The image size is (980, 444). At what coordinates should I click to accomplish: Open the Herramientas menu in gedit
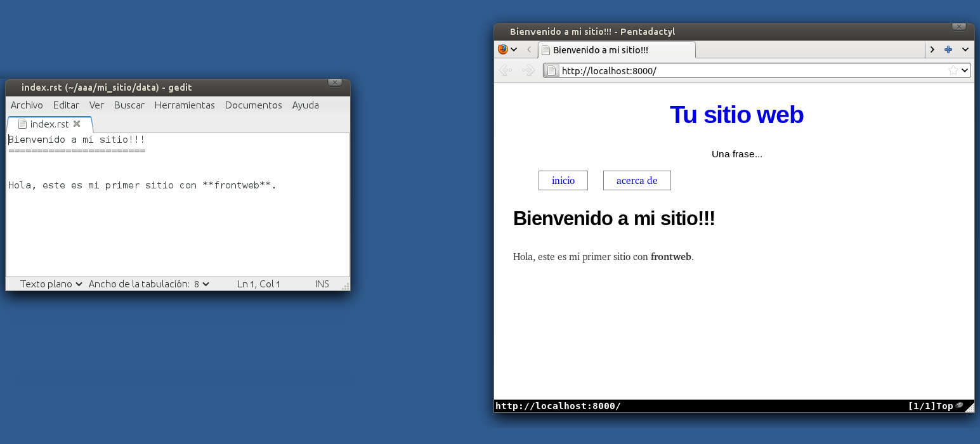pyautogui.click(x=185, y=105)
